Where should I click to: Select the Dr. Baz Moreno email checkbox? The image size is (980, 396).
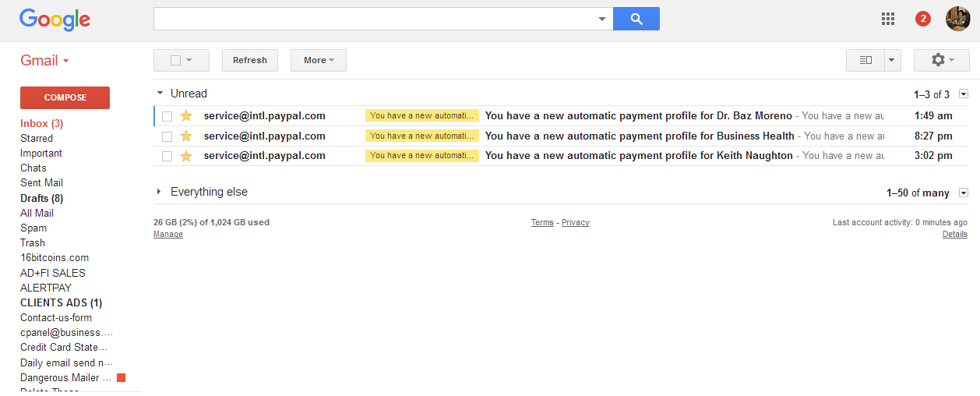click(x=167, y=116)
